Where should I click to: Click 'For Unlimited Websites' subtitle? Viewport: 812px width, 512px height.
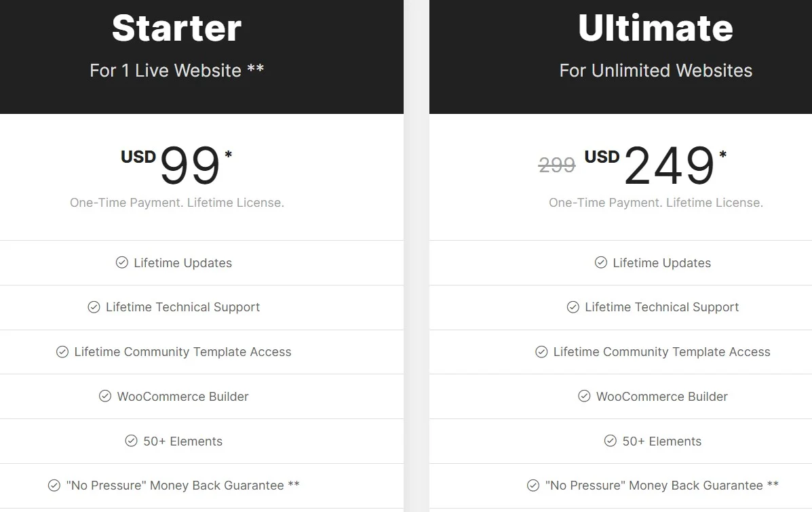point(655,71)
